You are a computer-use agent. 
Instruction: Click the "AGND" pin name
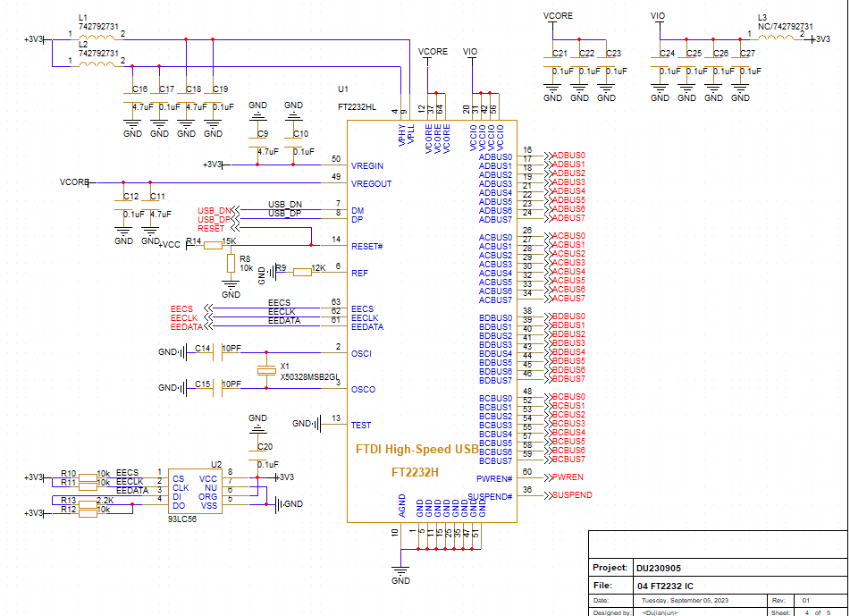coord(401,505)
